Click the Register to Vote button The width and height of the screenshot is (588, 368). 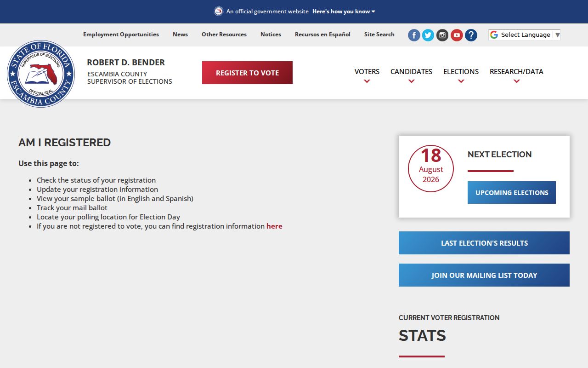coord(247,73)
